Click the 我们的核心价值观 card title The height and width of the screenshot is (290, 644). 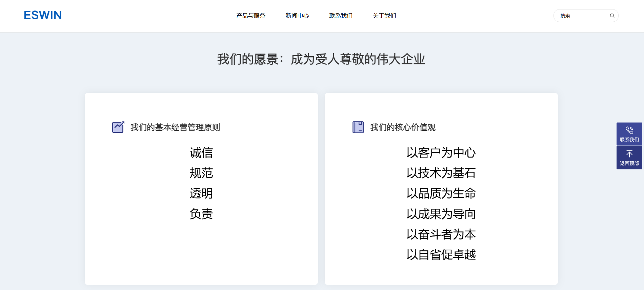pyautogui.click(x=403, y=127)
